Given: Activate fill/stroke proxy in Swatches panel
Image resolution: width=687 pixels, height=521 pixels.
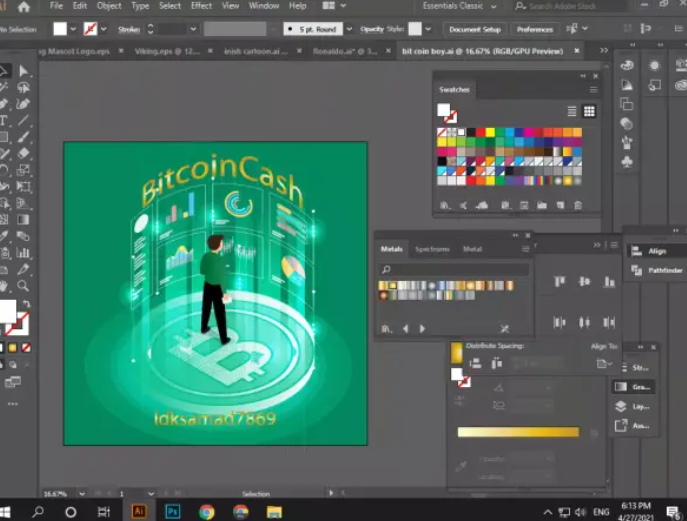Looking at the screenshot, I should [x=447, y=113].
